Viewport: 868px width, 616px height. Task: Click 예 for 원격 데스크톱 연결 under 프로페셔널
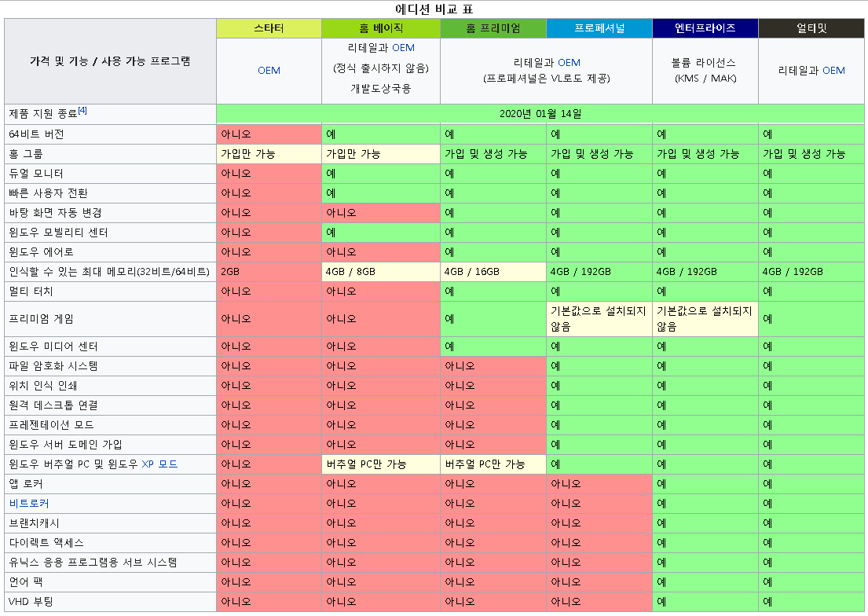(x=599, y=405)
